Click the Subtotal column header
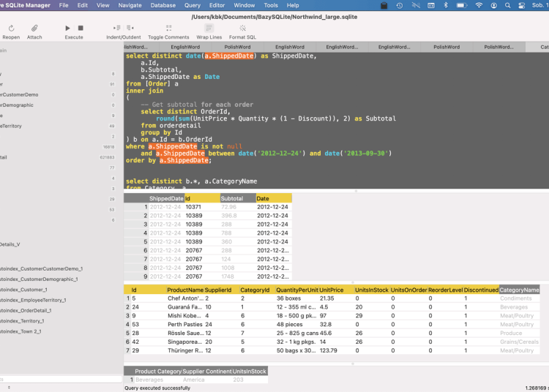549x392 pixels. [x=238, y=198]
